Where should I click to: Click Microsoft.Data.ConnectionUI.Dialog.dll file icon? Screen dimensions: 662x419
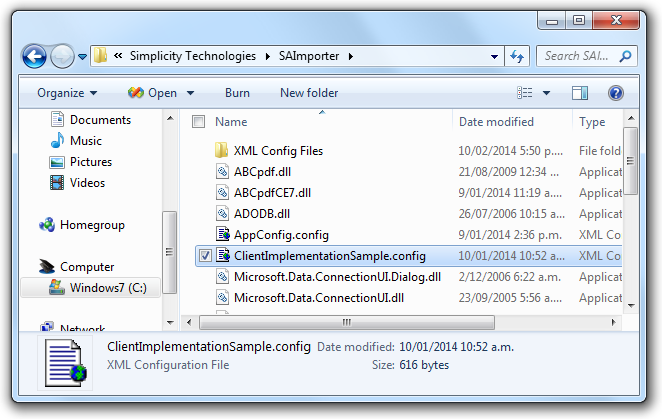point(222,276)
